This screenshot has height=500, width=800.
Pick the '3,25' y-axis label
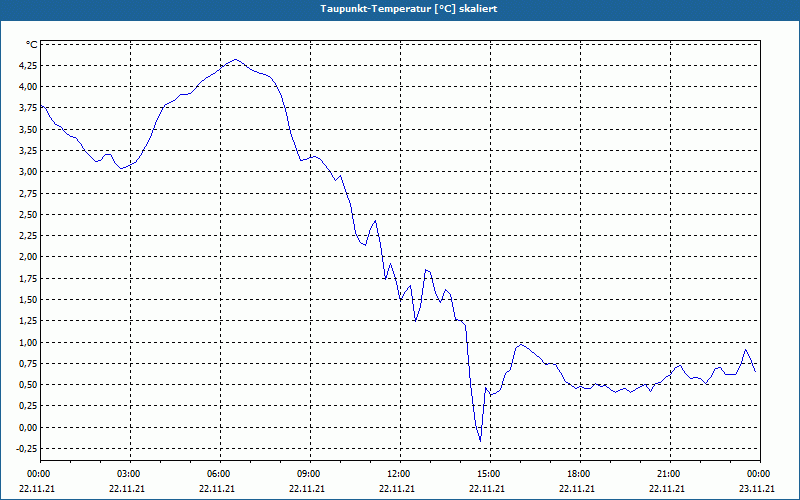[28, 151]
